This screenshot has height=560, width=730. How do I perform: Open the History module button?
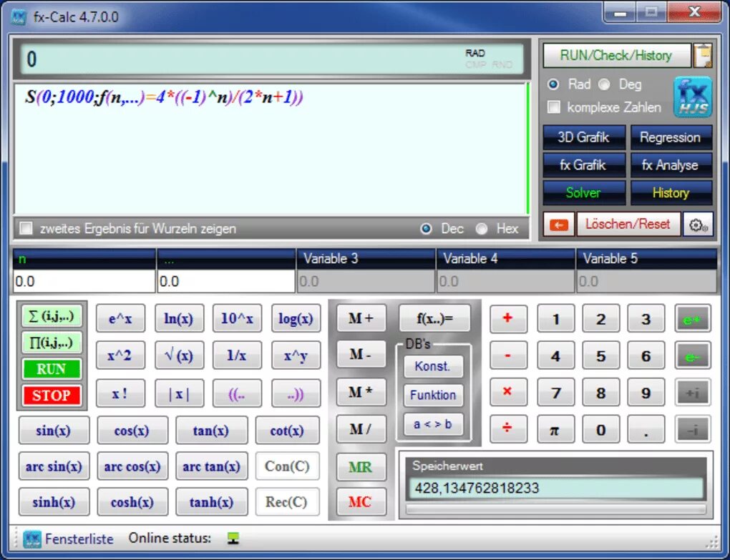point(671,192)
